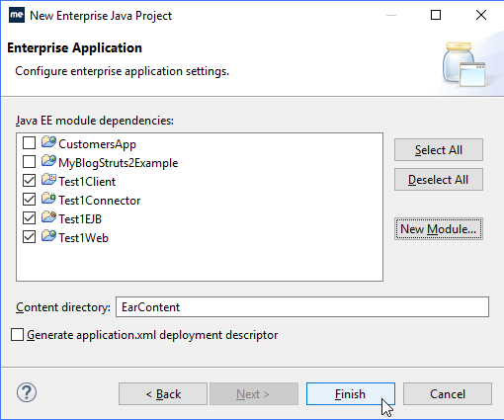Click the Select All button
The width and height of the screenshot is (504, 420).
click(x=439, y=150)
